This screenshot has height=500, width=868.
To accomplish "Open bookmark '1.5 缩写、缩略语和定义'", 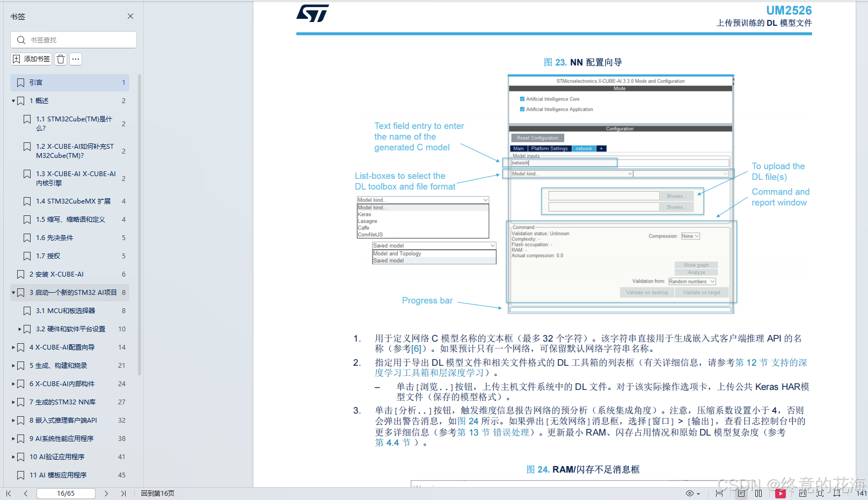I will point(70,220).
